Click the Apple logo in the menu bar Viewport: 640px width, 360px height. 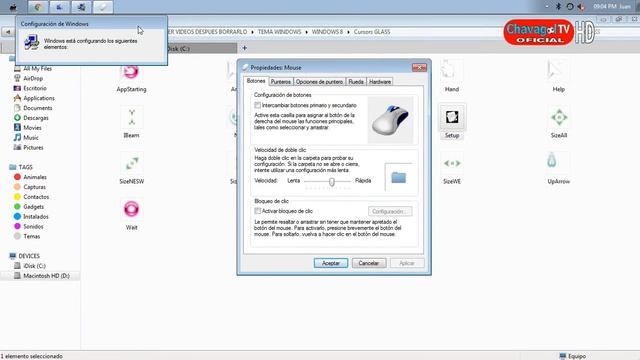[x=13, y=7]
